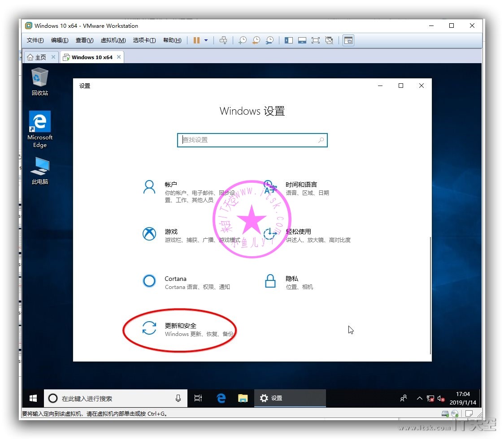This screenshot has width=504, height=439.
Task: Open 更新和安全 settings category
Action: point(188,329)
